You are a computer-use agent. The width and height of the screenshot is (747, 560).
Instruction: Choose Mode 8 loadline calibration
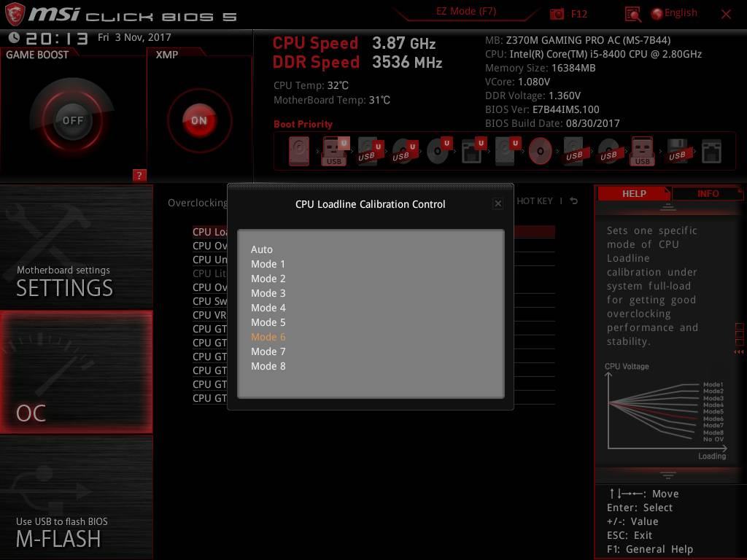coord(268,366)
